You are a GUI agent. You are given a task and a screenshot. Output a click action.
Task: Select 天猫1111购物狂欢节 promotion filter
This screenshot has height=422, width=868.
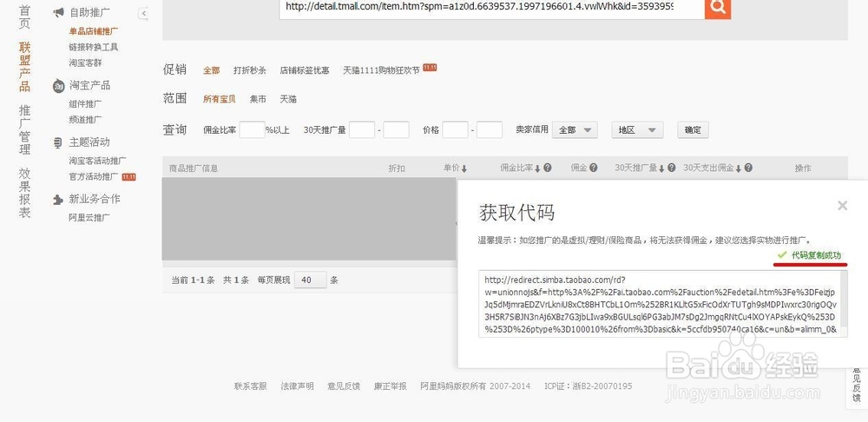point(381,70)
